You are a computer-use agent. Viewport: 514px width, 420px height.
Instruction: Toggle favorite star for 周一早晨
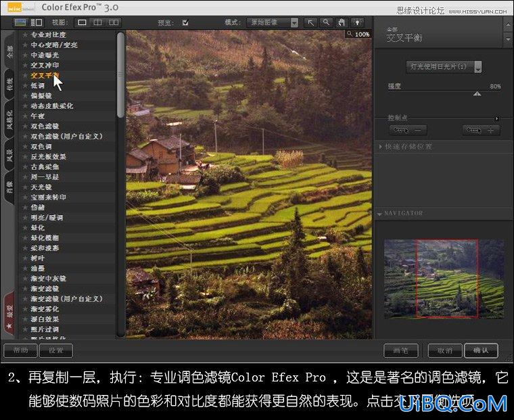click(25, 177)
